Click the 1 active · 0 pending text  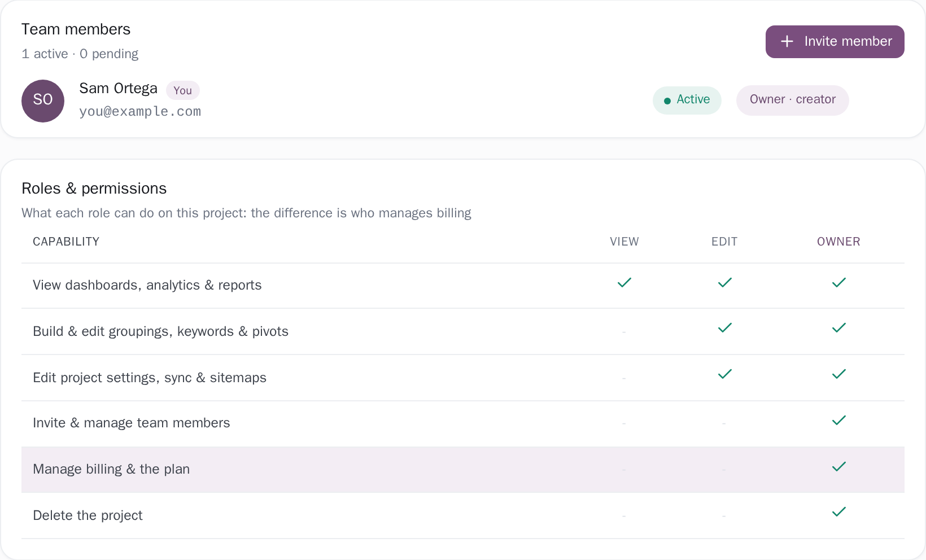coord(80,54)
